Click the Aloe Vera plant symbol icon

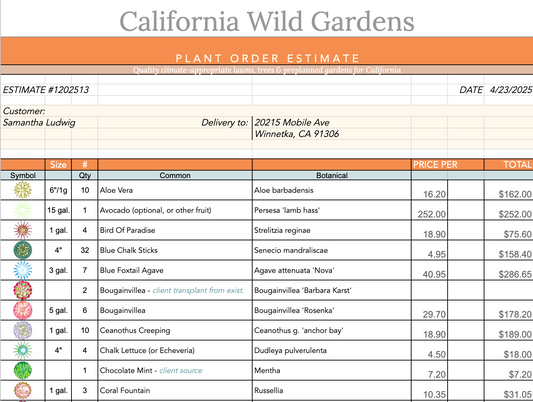tap(23, 190)
